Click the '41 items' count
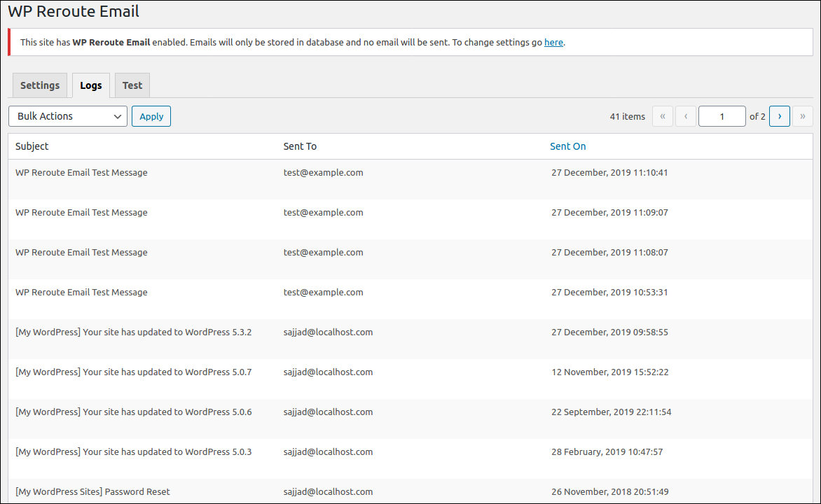Image resolution: width=821 pixels, height=504 pixels. click(x=627, y=117)
